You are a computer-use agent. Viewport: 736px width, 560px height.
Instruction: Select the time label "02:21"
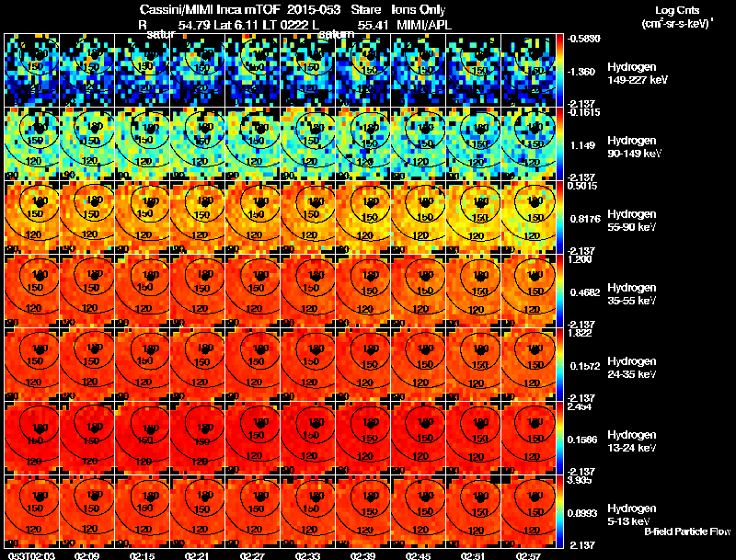click(197, 555)
